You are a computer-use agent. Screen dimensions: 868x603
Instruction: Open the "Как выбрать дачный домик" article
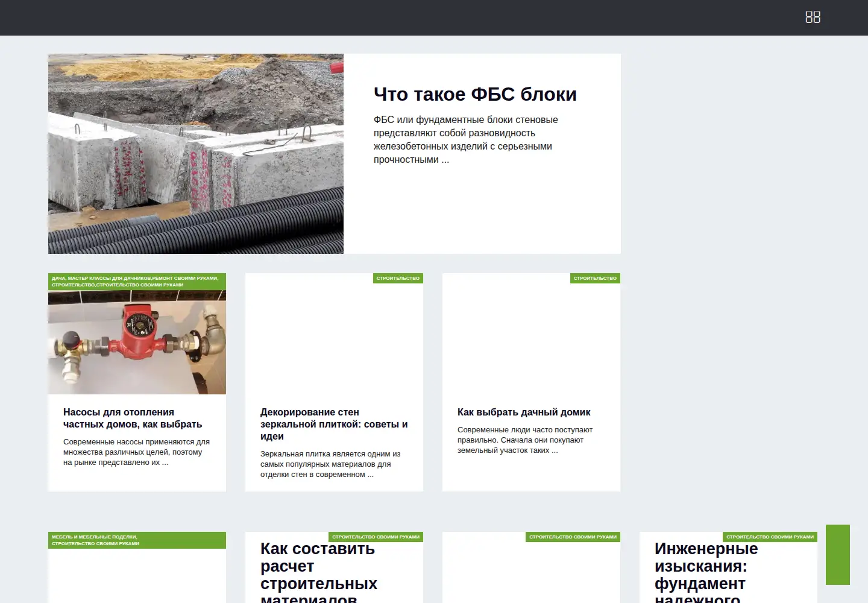coord(524,412)
